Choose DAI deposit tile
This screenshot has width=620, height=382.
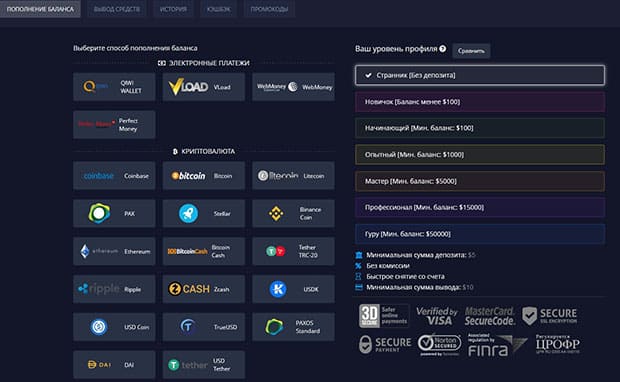114,365
